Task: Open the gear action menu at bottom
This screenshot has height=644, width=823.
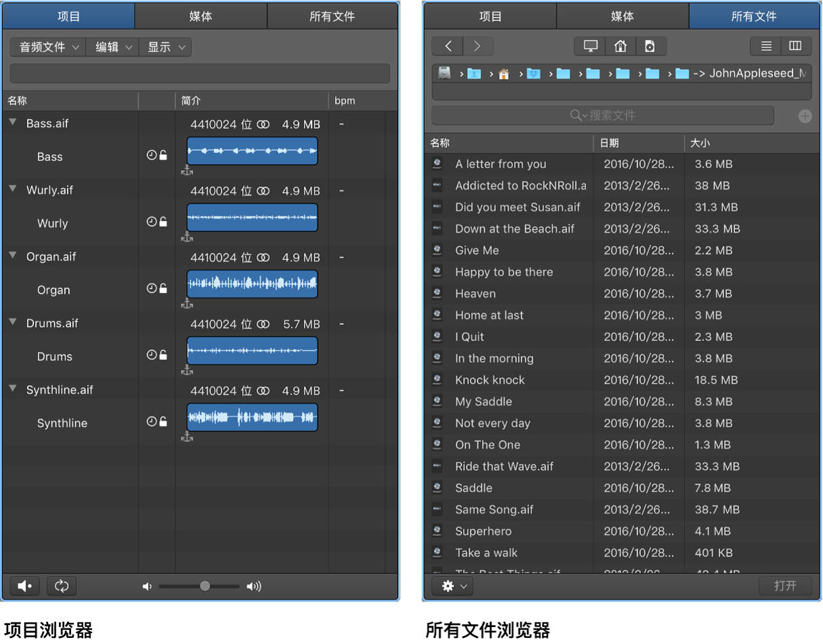Action: (451, 586)
